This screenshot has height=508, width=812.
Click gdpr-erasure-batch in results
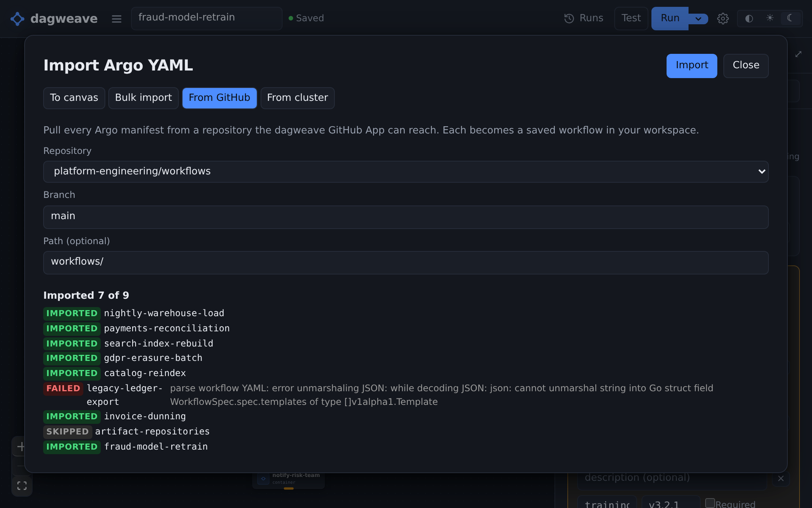(x=153, y=358)
